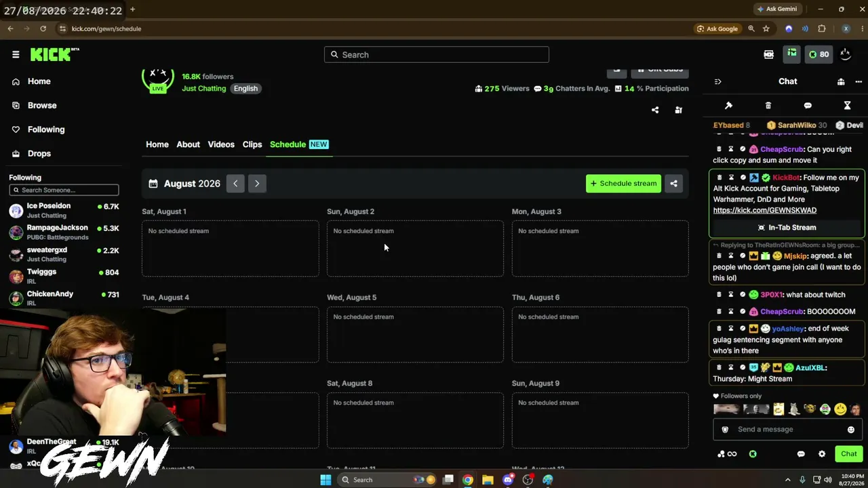Click the share icon below viewer stats
The image size is (868, 488).
(x=655, y=110)
